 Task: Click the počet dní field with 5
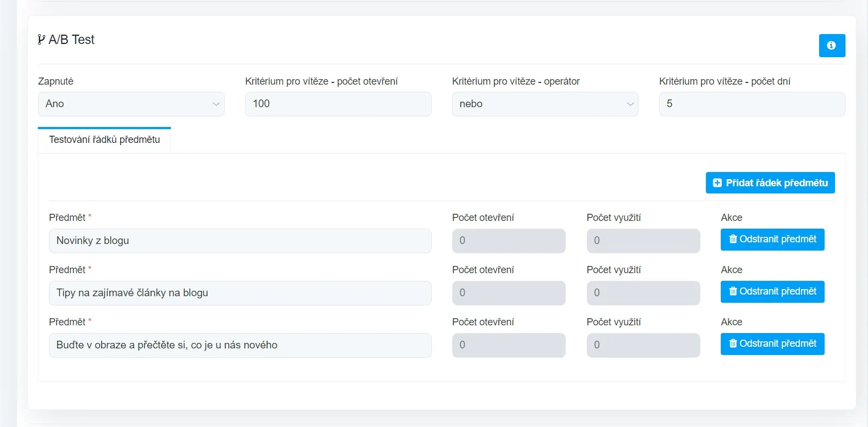752,104
